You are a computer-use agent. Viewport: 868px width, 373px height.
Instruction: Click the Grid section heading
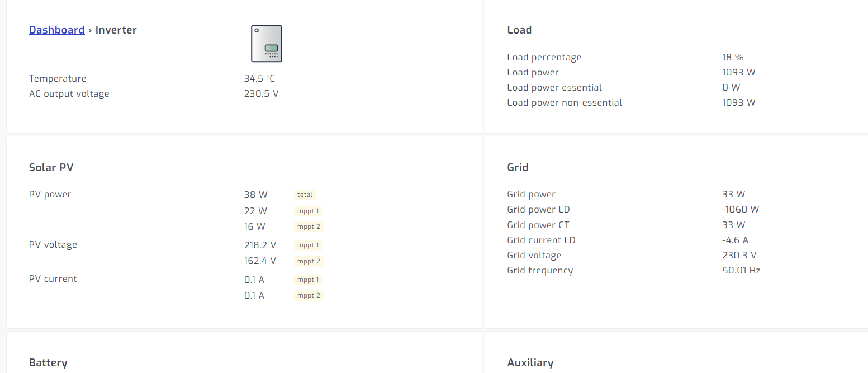(x=518, y=167)
